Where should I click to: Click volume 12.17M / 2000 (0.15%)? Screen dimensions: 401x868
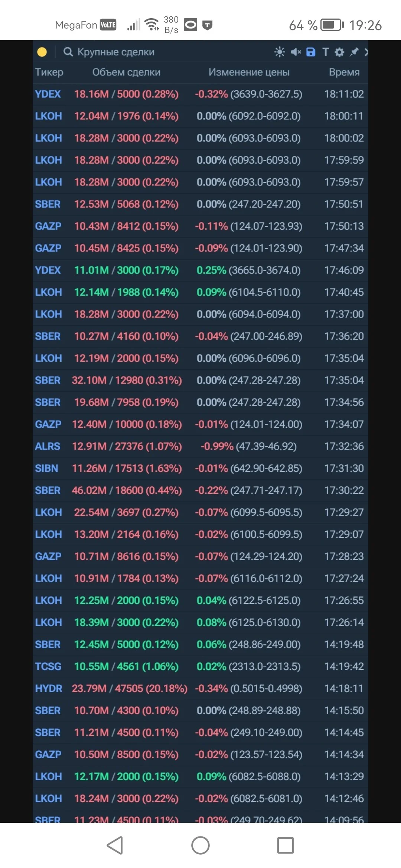coord(126,777)
